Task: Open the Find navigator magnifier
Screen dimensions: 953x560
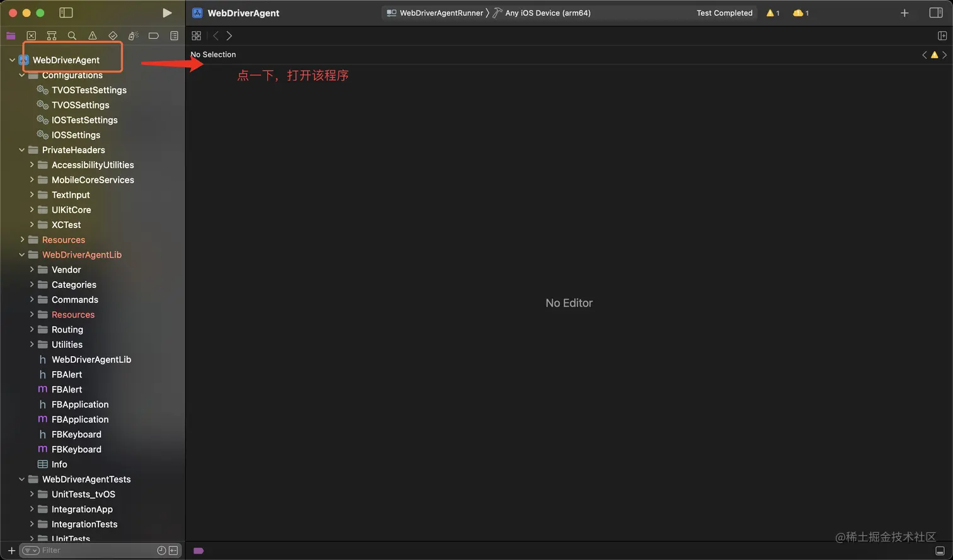Action: click(x=72, y=36)
